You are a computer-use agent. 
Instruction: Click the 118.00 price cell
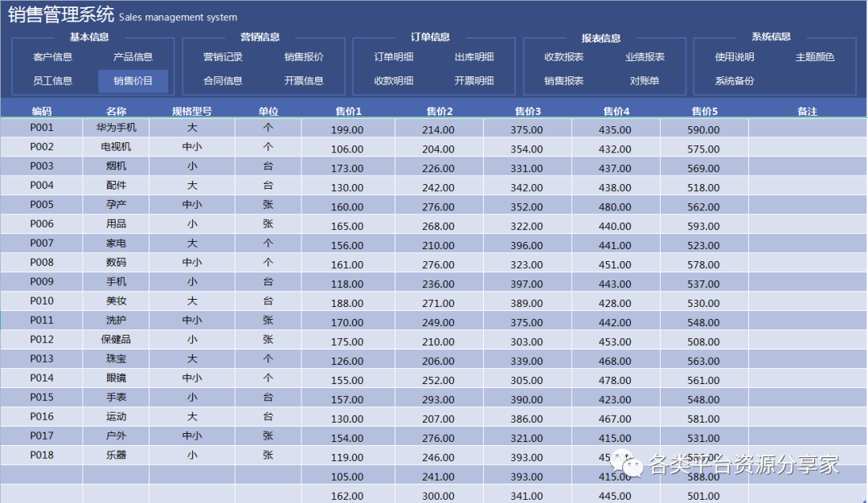[x=348, y=283]
